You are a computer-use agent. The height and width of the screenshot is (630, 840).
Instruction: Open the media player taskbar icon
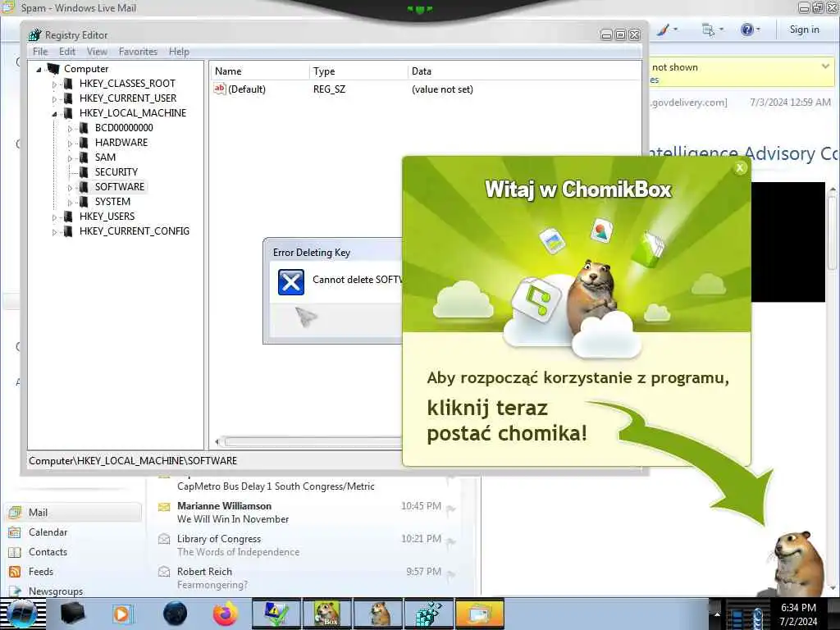(122, 614)
